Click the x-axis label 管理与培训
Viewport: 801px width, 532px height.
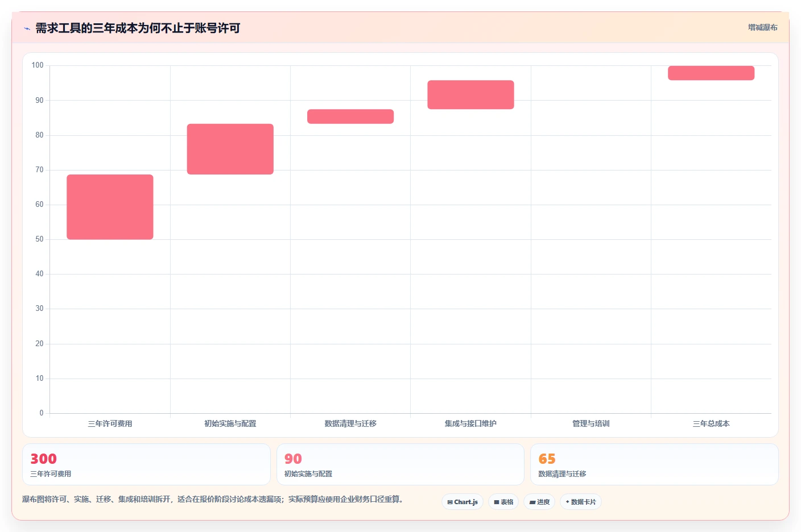[591, 423]
